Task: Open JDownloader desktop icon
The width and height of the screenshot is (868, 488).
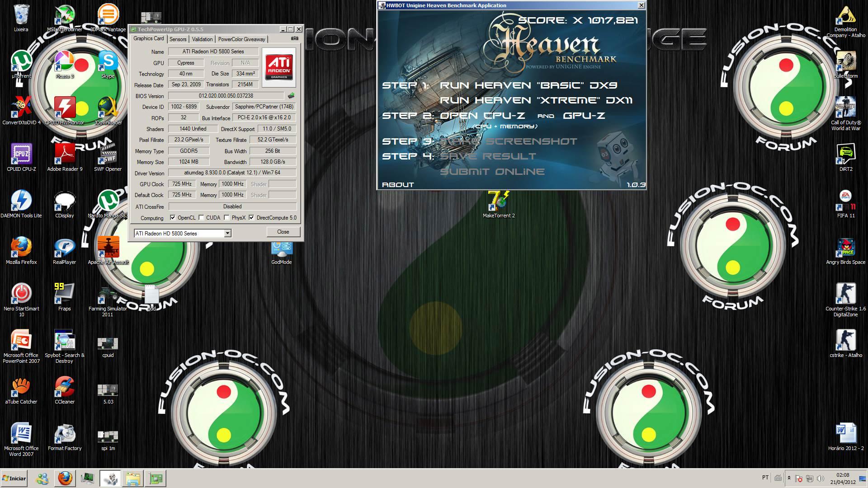Action: coord(108,111)
